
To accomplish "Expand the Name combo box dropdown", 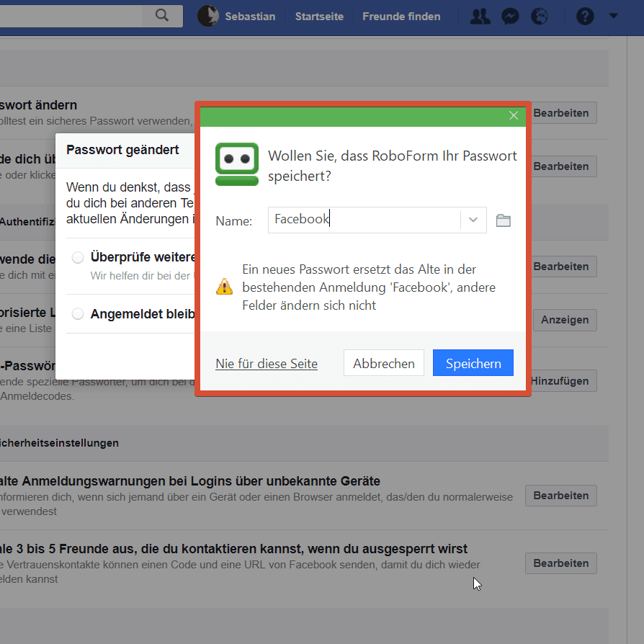I will coord(473,220).
